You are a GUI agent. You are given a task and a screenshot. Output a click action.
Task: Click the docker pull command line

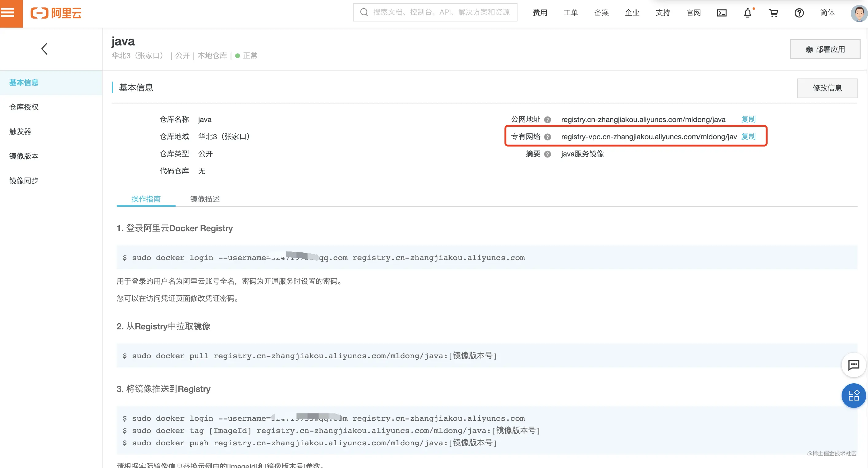[x=310, y=355]
